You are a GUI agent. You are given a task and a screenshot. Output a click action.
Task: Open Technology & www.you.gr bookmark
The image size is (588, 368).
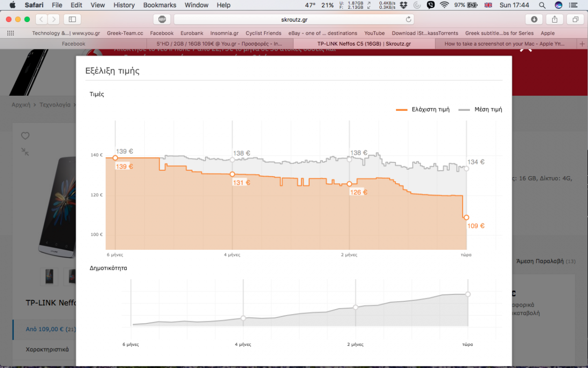66,33
